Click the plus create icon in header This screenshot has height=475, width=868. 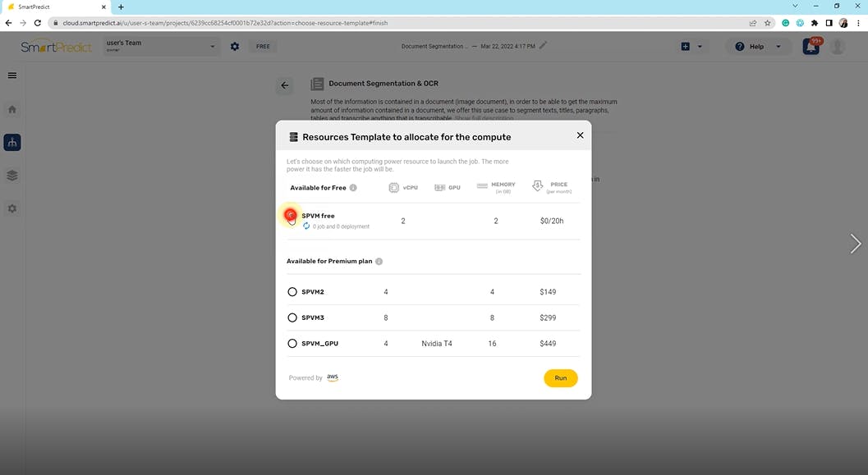pyautogui.click(x=686, y=47)
